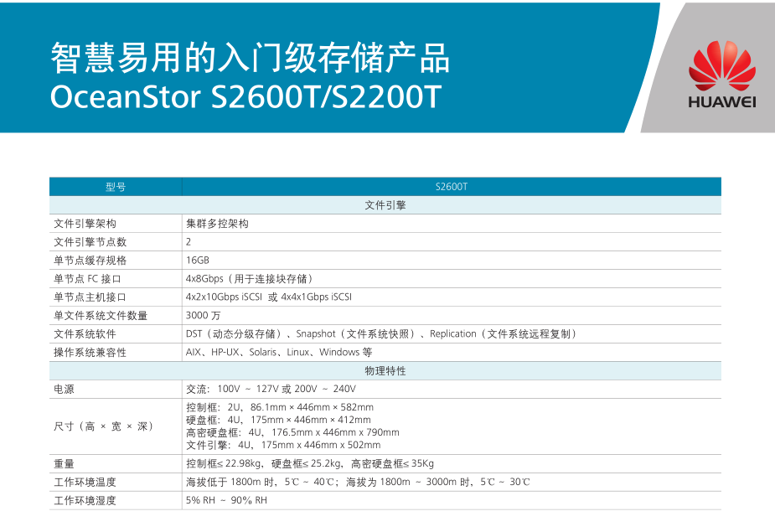Select the 单节点缓存规格 row label
Screen dimensions: 775x532
click(90, 261)
